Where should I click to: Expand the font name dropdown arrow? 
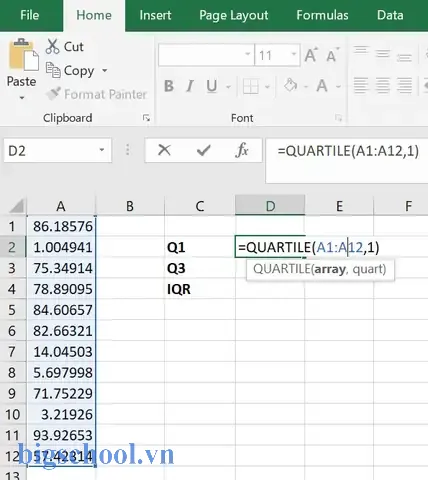(248, 54)
